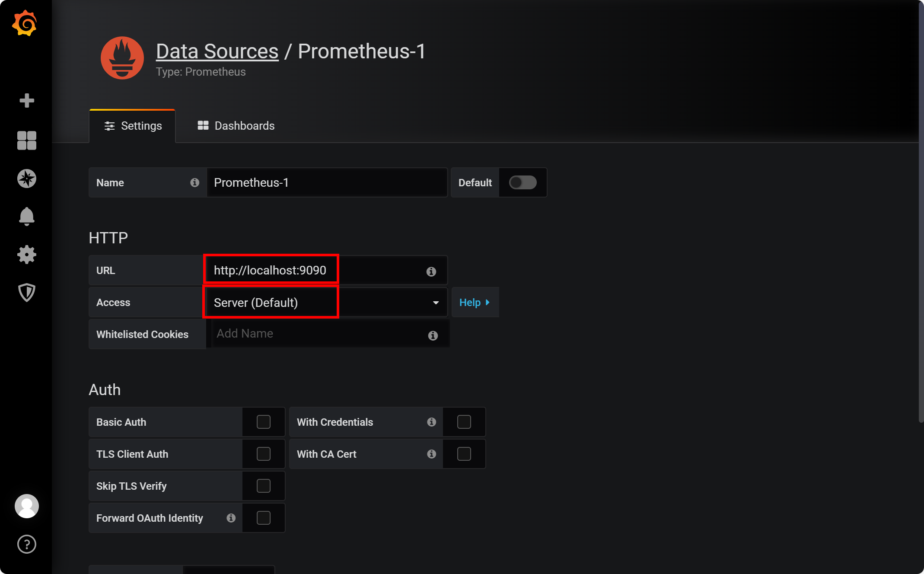Enable the Skip TLS Verify checkbox
This screenshot has width=924, height=574.
[x=264, y=486]
